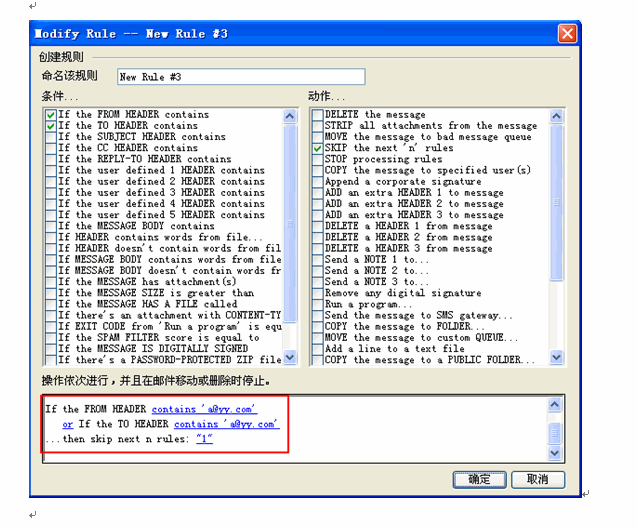Click the conditions list scrollbar thumb
The height and width of the screenshot is (530, 638).
pos(290,223)
